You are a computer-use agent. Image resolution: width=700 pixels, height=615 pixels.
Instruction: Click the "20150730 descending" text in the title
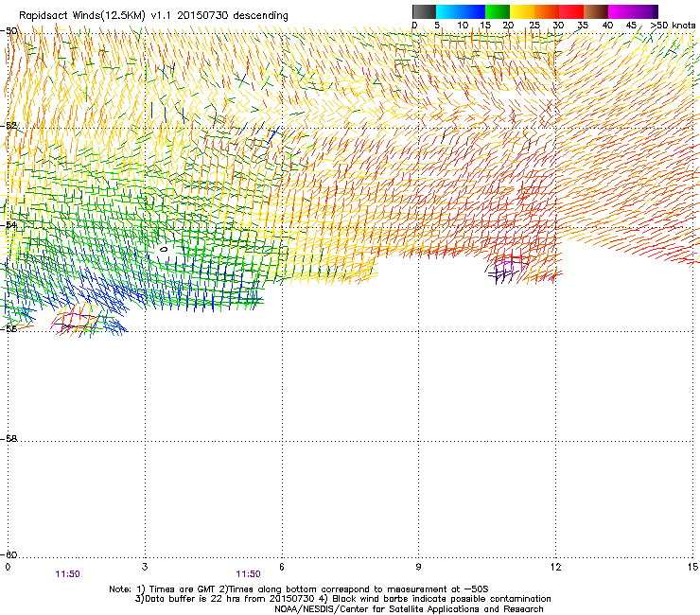tap(233, 16)
